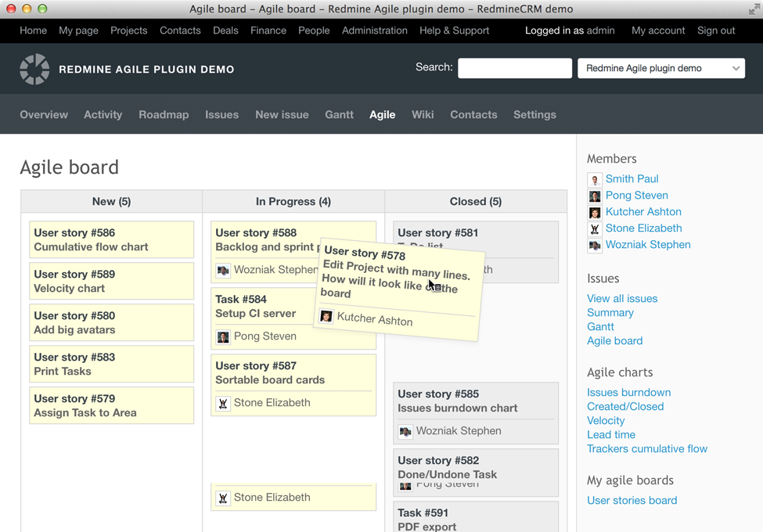The image size is (763, 532).
Task: Click the Redmine circular logo icon
Action: pos(34,69)
